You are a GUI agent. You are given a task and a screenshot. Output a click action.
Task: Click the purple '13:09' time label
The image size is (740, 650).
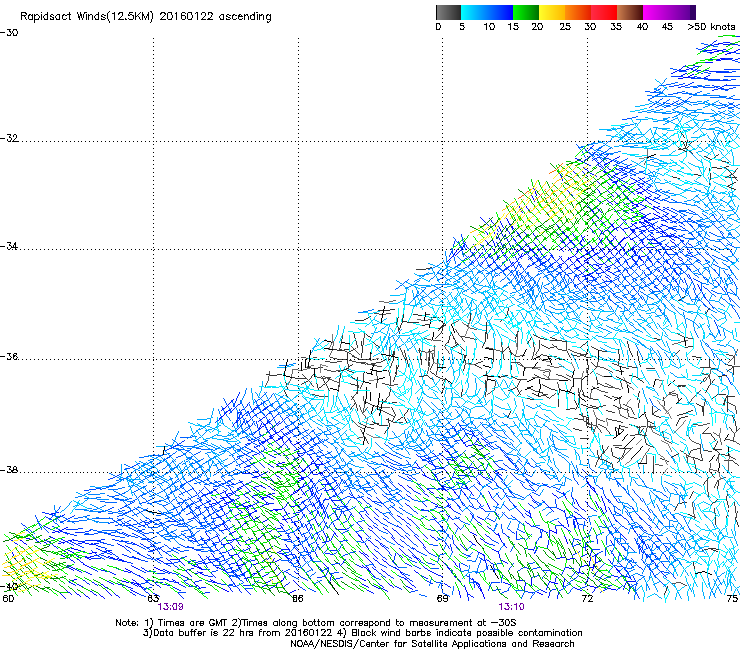click(x=170, y=607)
